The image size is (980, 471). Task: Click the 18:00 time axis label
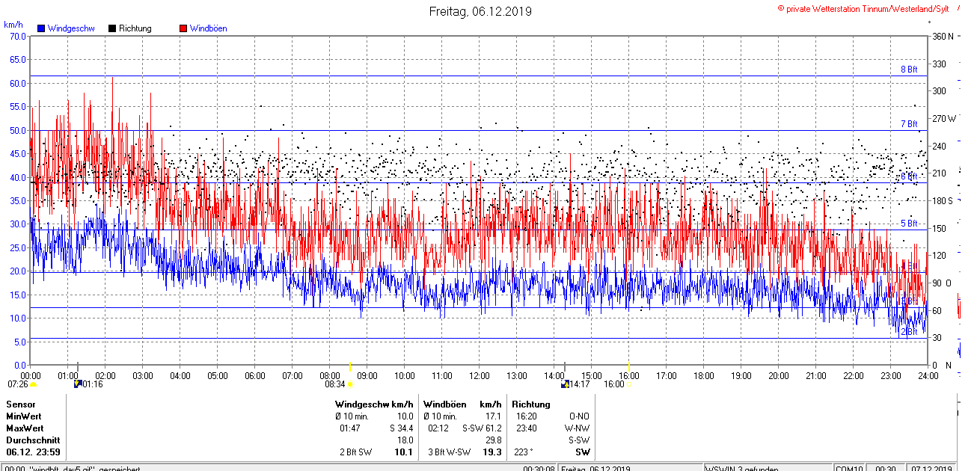pyautogui.click(x=704, y=375)
